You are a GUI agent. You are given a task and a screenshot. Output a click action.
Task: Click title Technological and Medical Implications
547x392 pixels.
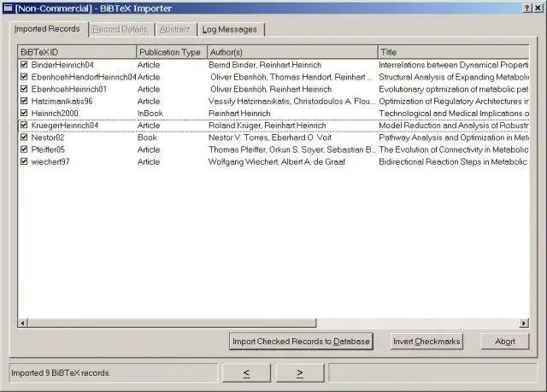coord(454,114)
